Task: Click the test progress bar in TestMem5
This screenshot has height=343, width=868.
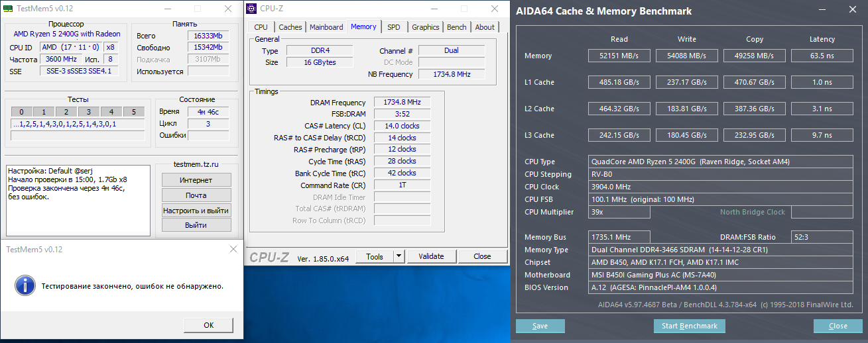Action: pyautogui.click(x=78, y=136)
